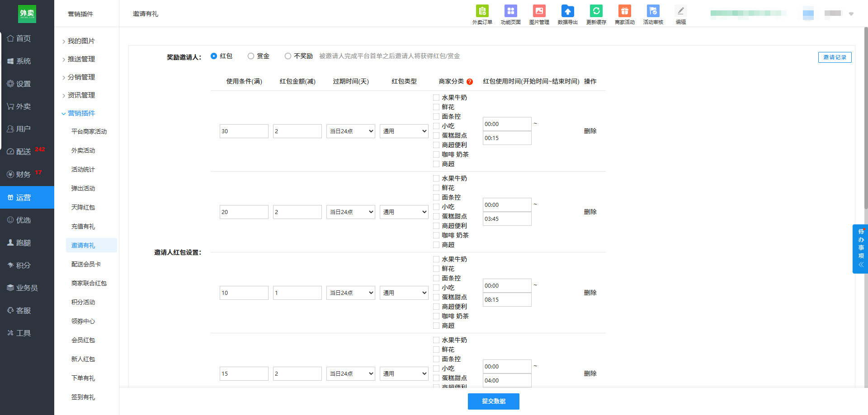
Task: Open 商家联合红包 submenu item
Action: click(x=89, y=283)
